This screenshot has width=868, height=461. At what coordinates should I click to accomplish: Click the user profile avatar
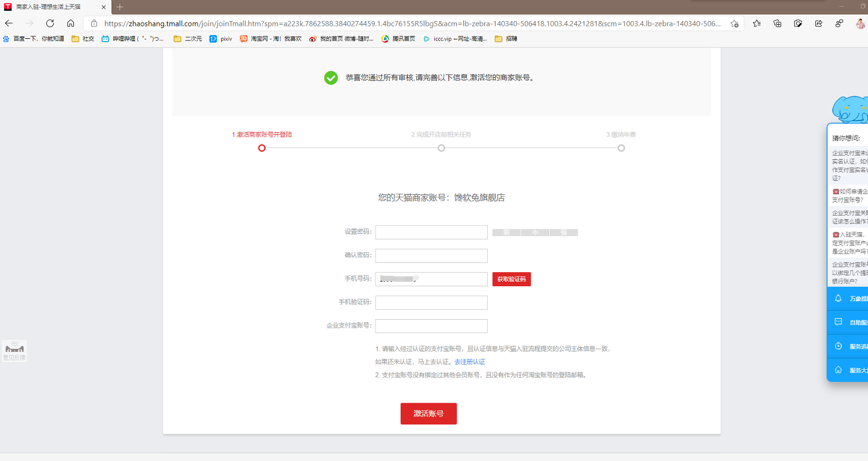point(860,23)
